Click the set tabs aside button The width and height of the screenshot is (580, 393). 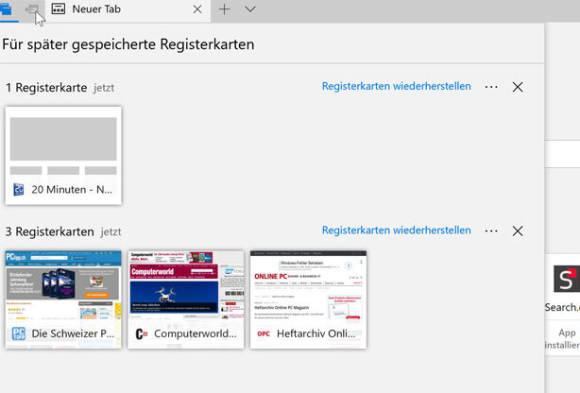33,9
